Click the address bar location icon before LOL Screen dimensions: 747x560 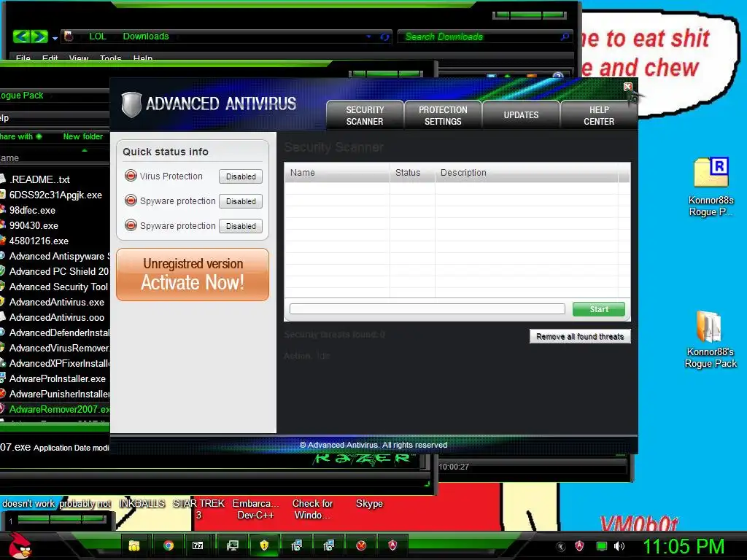(69, 36)
